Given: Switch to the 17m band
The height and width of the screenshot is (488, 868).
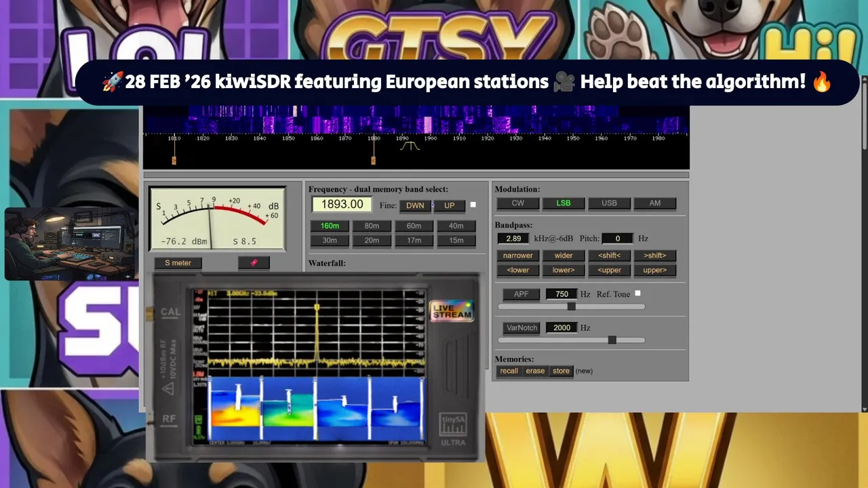Looking at the screenshot, I should (414, 241).
